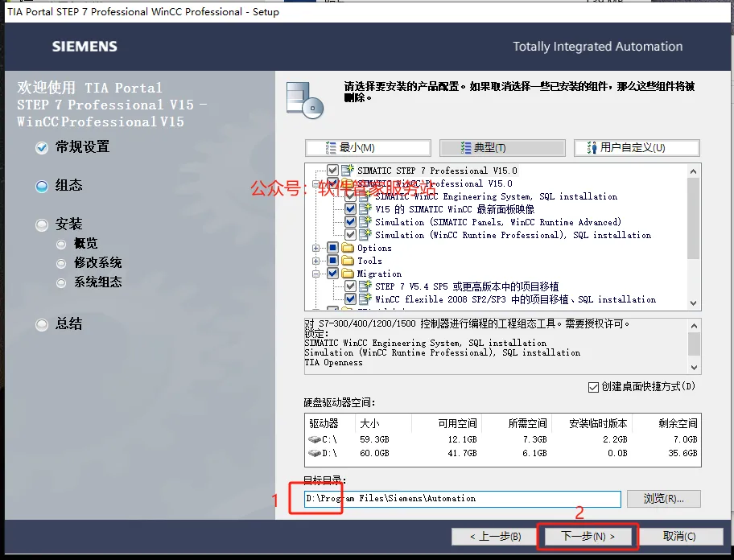Image resolution: width=734 pixels, height=560 pixels.
Task: Click the component tree scroll down arrow
Action: 693,303
